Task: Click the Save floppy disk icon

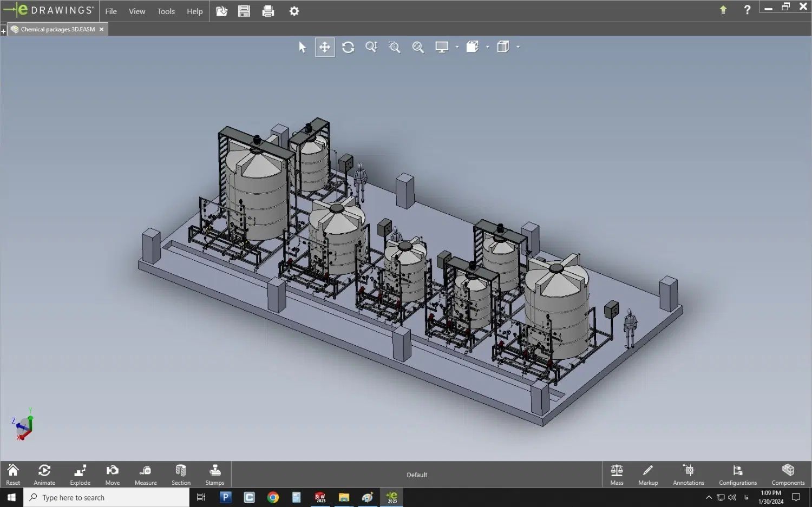Action: (244, 11)
